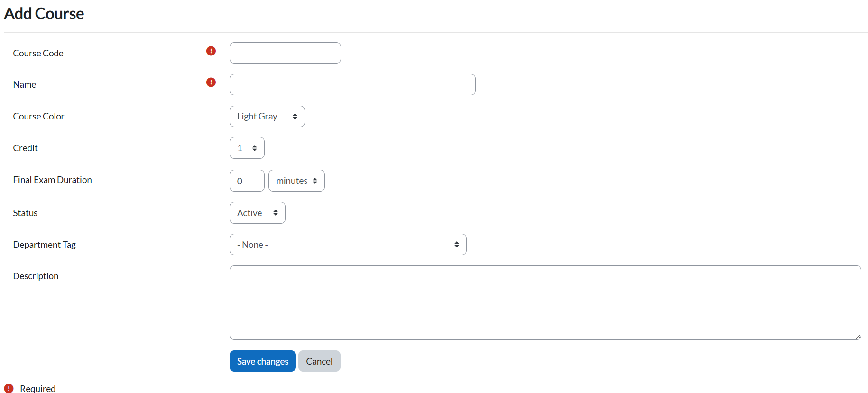Viewport: 868px width, 393px height.
Task: Open the Status dropdown set to Active
Action: (257, 213)
